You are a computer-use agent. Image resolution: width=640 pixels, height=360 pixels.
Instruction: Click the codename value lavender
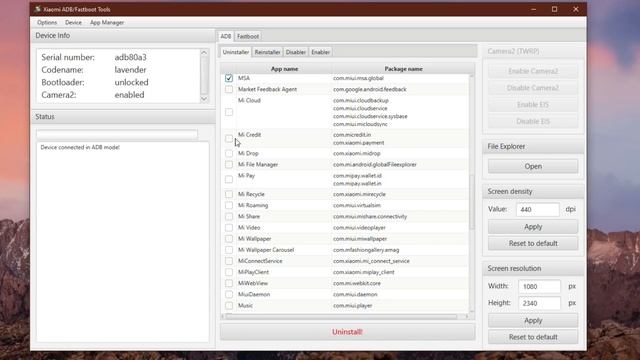tap(130, 70)
